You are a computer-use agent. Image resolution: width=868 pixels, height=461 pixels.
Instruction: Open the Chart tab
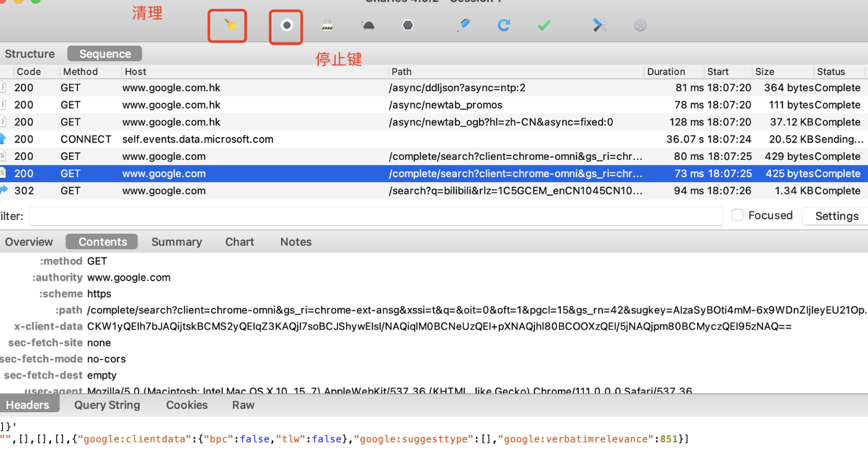point(240,242)
